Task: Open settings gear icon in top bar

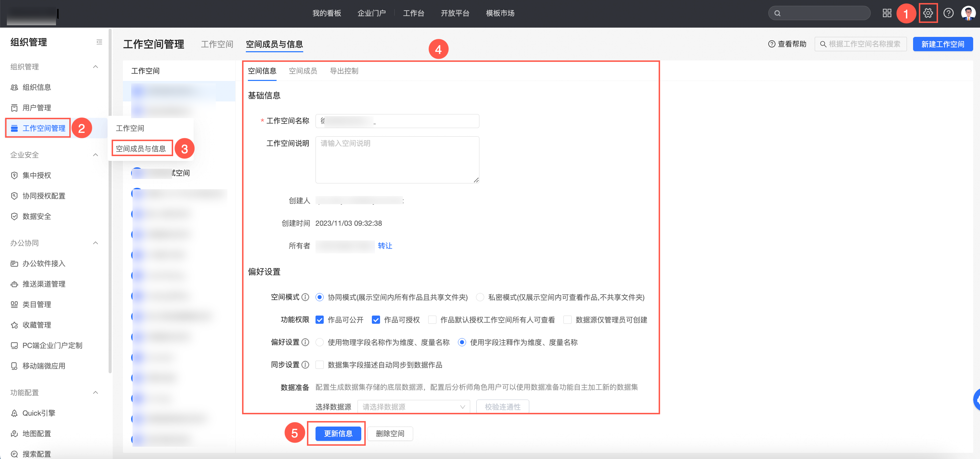Action: pyautogui.click(x=927, y=13)
